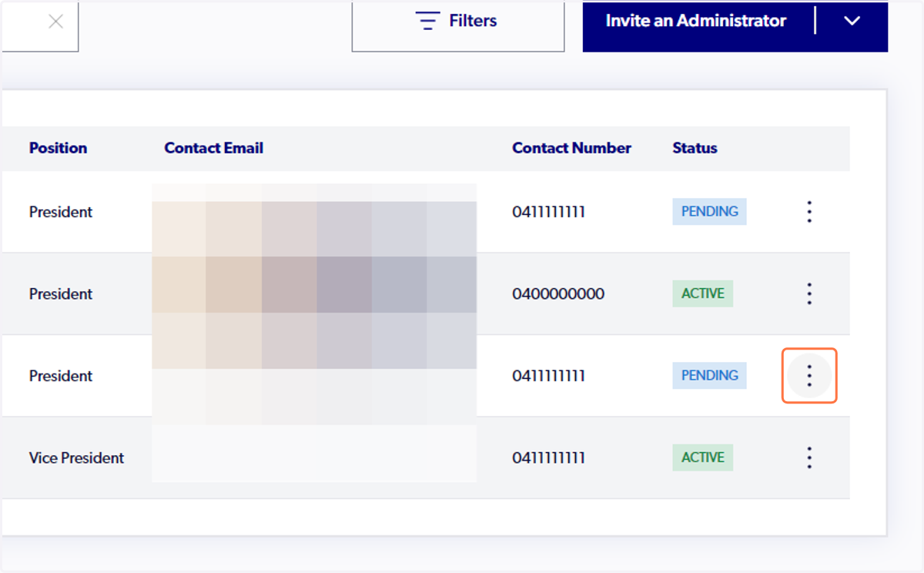Image resolution: width=924 pixels, height=573 pixels.
Task: Select contact number 0400000000
Action: 558,293
